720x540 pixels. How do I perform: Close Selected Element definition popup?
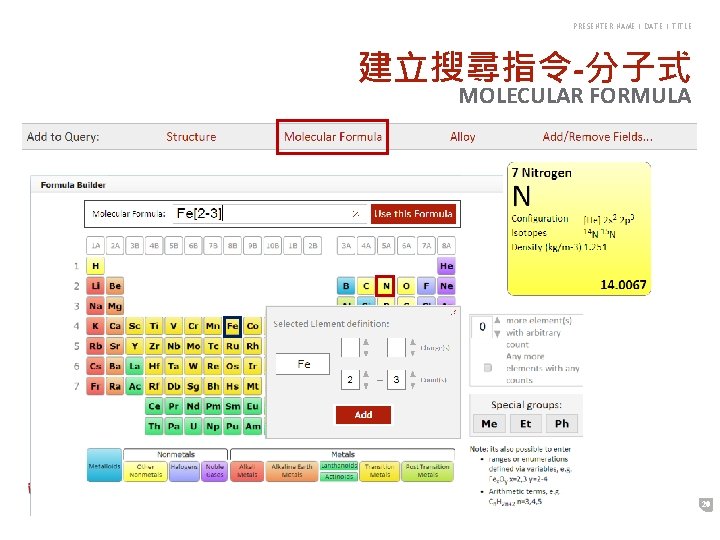pos(454,312)
